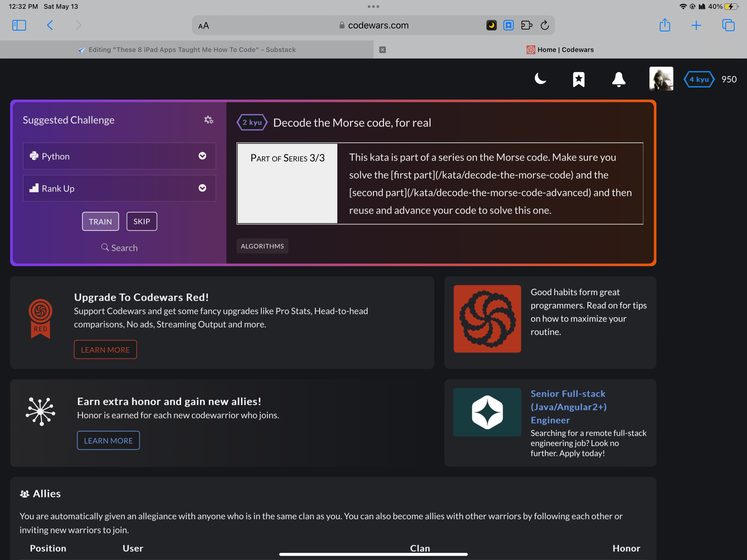
Task: Open profile avatar menu
Action: (661, 79)
